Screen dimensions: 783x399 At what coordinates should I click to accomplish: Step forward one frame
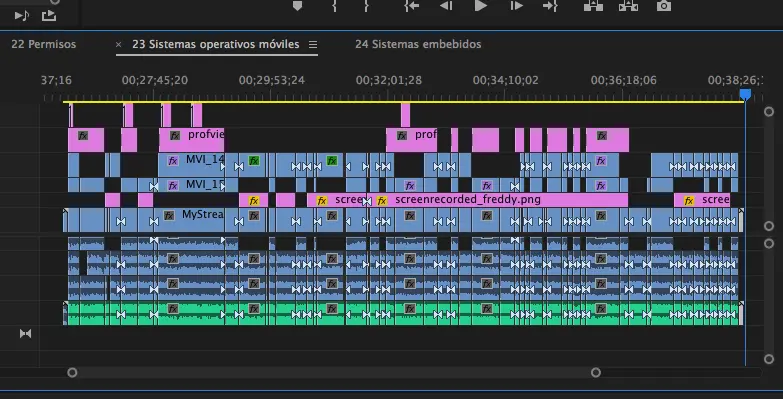pos(516,5)
